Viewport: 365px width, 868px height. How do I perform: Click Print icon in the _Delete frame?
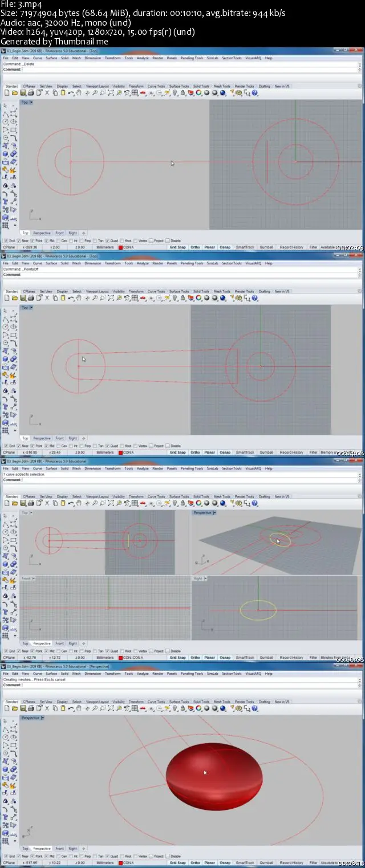click(x=31, y=92)
